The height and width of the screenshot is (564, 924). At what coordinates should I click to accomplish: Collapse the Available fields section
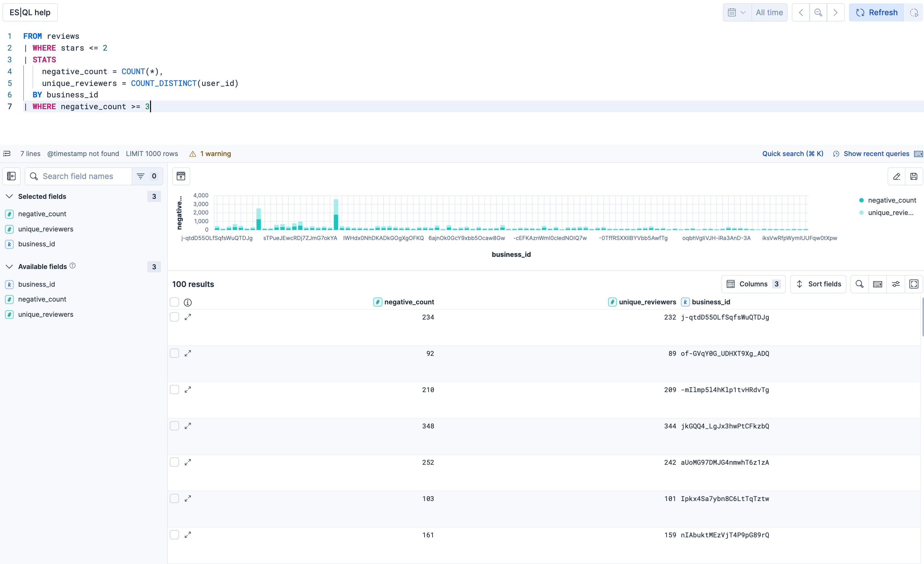tap(9, 266)
